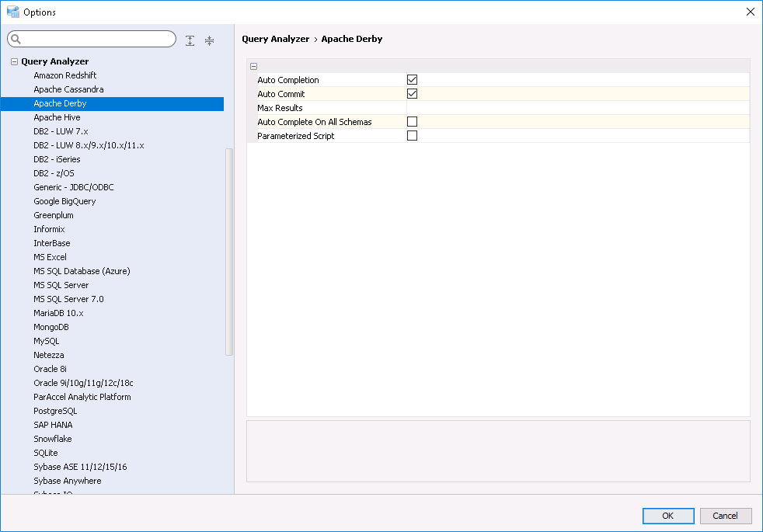763x532 pixels.
Task: Choose Snowflake from the database list
Action: pyautogui.click(x=53, y=439)
